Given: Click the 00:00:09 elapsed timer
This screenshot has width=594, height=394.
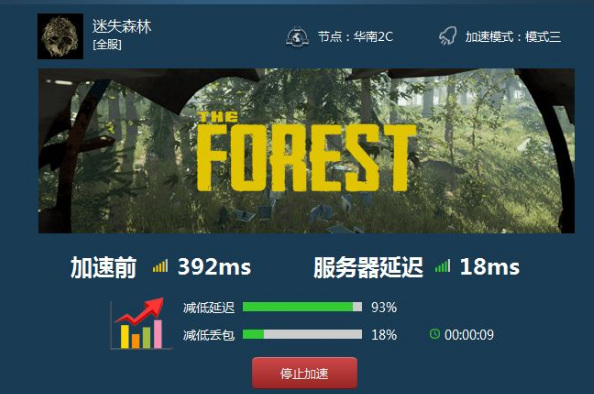Looking at the screenshot, I should (469, 335).
